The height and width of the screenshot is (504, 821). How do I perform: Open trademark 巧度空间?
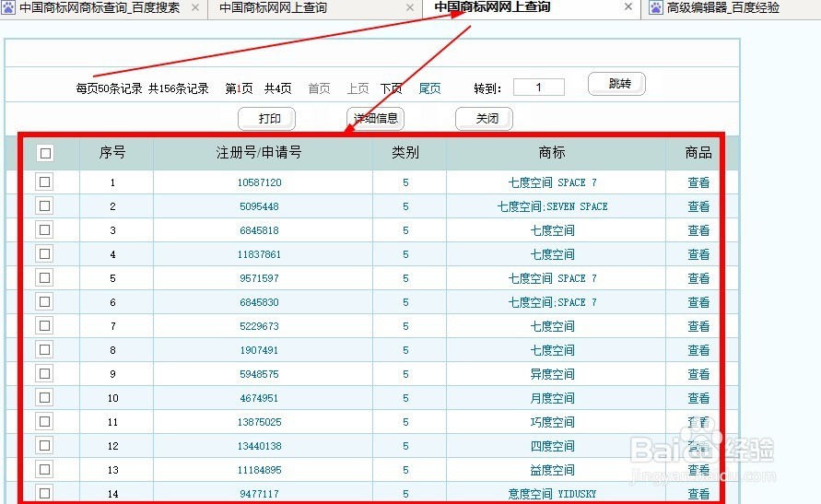pyautogui.click(x=552, y=422)
